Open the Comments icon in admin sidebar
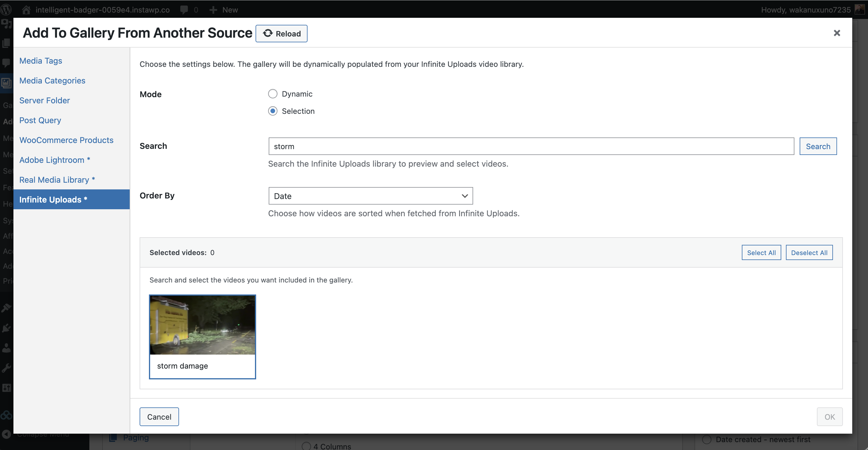Viewport: 868px width, 450px height. coord(6,63)
